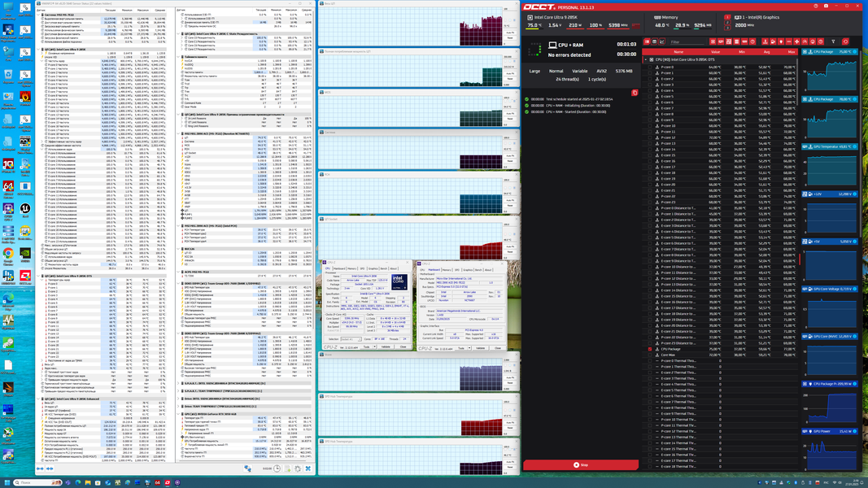Viewport: 868px width, 488px height.
Task: Click HWiNFO elapsed time clock icon
Action: point(277,468)
